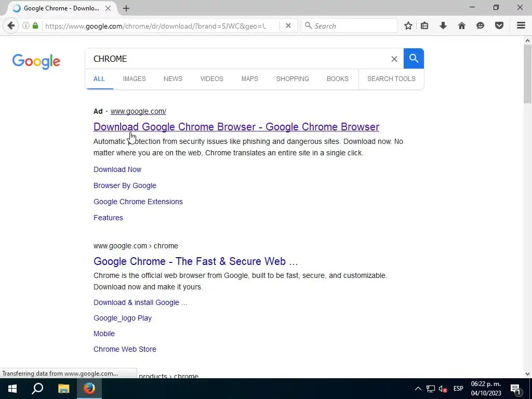
Task: Follow the www.google.com/ ad URL
Action: point(138,111)
